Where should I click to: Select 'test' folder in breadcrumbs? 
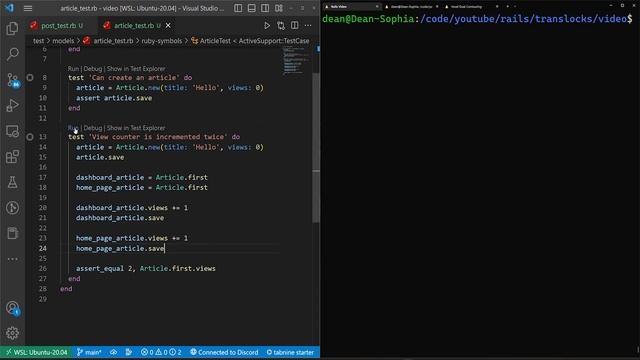click(38, 41)
